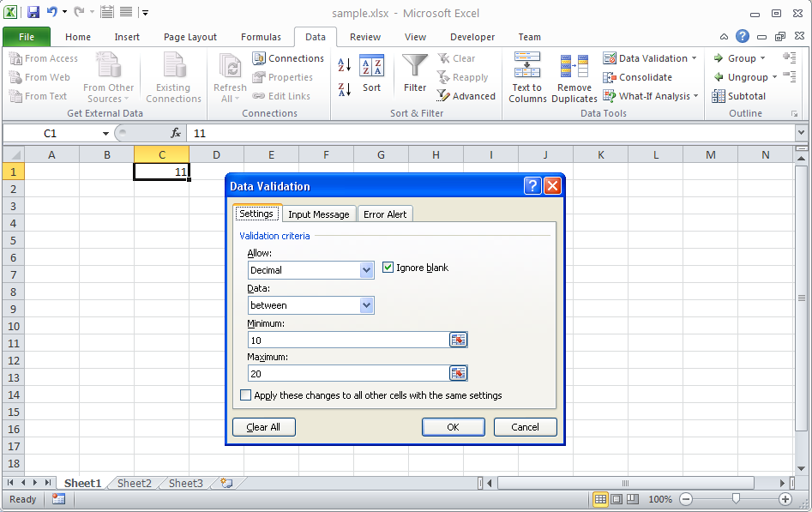Click the Save icon in quick access toolbar
Screen dimensions: 812x512
[33, 12]
